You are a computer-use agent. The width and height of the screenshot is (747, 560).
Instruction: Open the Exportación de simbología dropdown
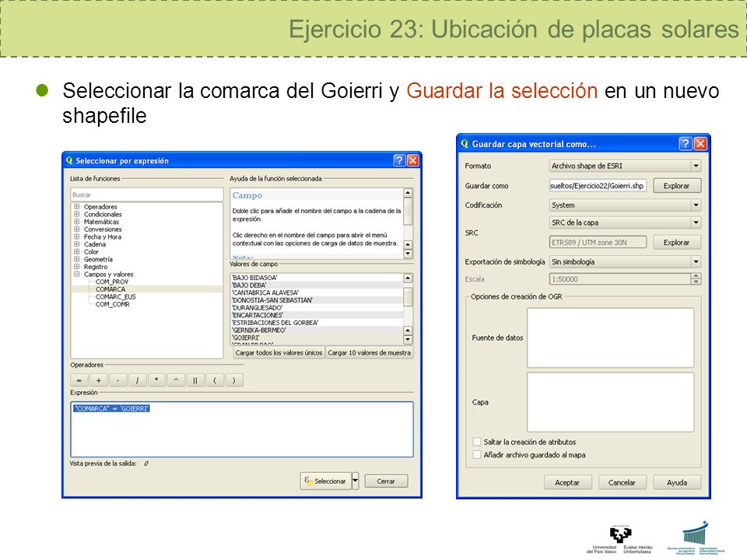pos(625,262)
